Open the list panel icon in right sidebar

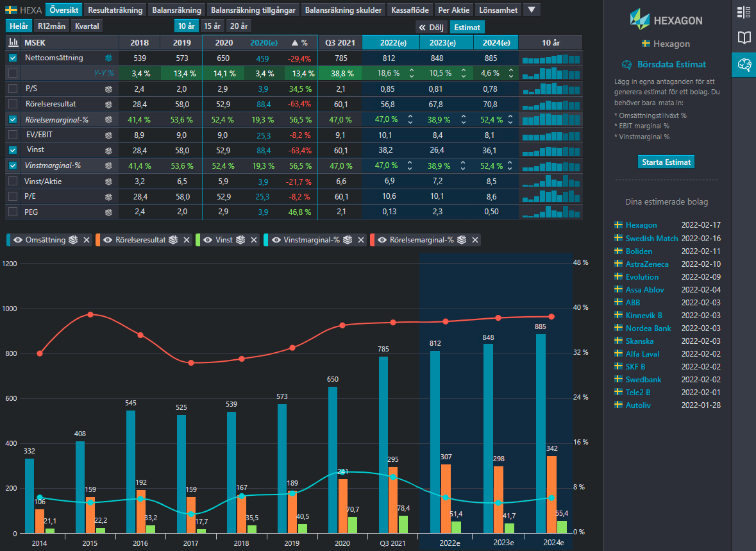[744, 12]
